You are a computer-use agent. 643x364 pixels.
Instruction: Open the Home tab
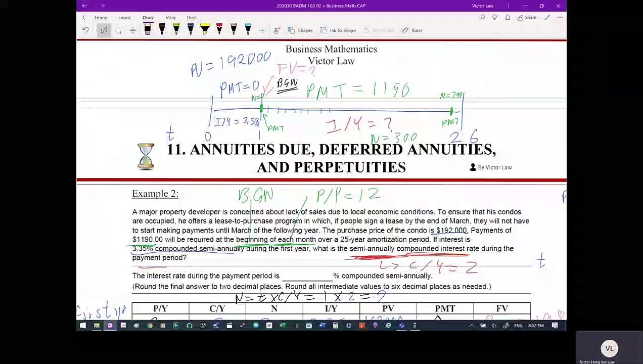click(x=101, y=18)
